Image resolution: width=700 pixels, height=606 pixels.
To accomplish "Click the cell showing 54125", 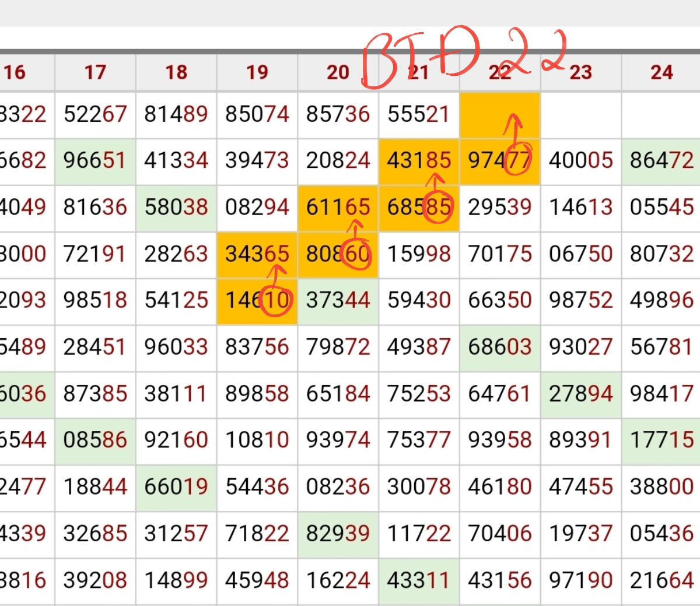I will tap(176, 300).
